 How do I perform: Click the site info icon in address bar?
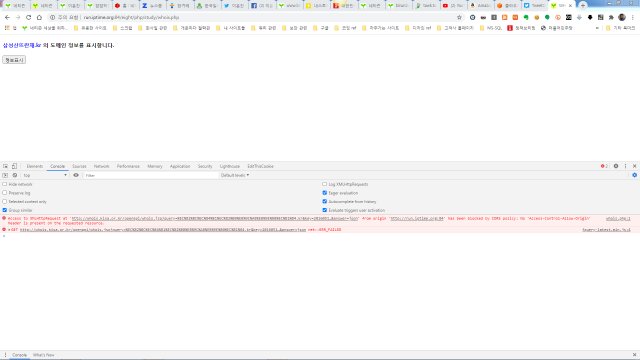52,18
